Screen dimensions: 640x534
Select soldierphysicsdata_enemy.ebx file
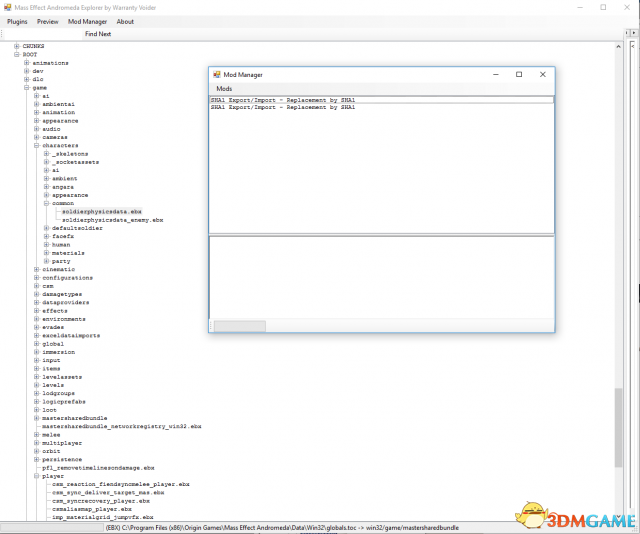(113, 220)
